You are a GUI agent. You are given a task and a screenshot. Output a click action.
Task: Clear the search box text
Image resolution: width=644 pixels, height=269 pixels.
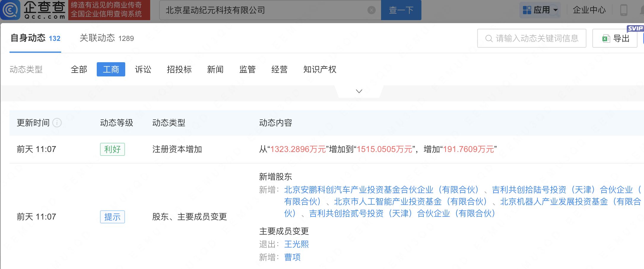coord(371,10)
